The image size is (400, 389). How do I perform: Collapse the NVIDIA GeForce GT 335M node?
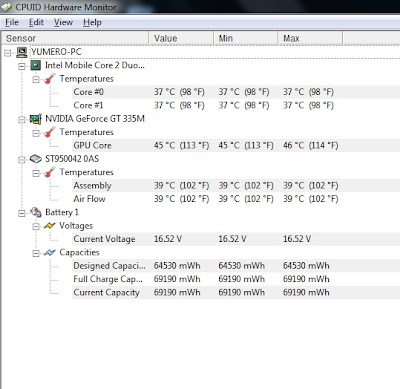22,119
